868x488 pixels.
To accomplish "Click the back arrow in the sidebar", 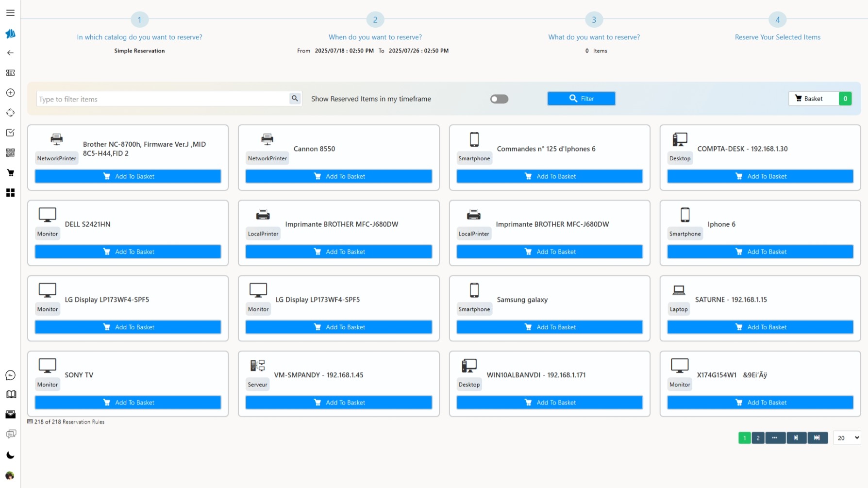I will 10,53.
